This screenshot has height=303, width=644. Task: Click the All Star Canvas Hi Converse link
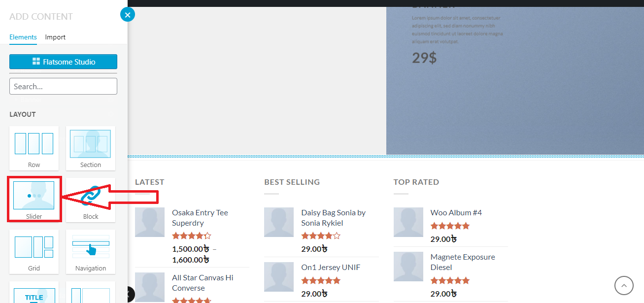pyautogui.click(x=203, y=282)
